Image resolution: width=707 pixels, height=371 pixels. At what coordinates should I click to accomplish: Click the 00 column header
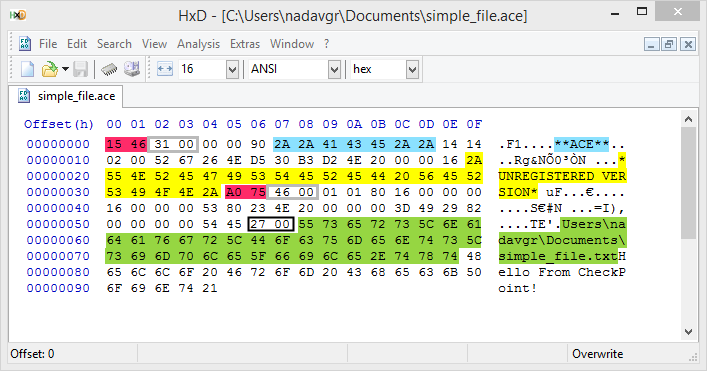tap(114, 124)
